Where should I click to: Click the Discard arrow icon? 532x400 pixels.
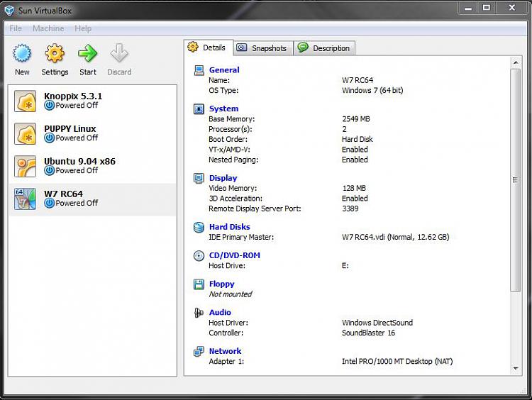pyautogui.click(x=119, y=53)
